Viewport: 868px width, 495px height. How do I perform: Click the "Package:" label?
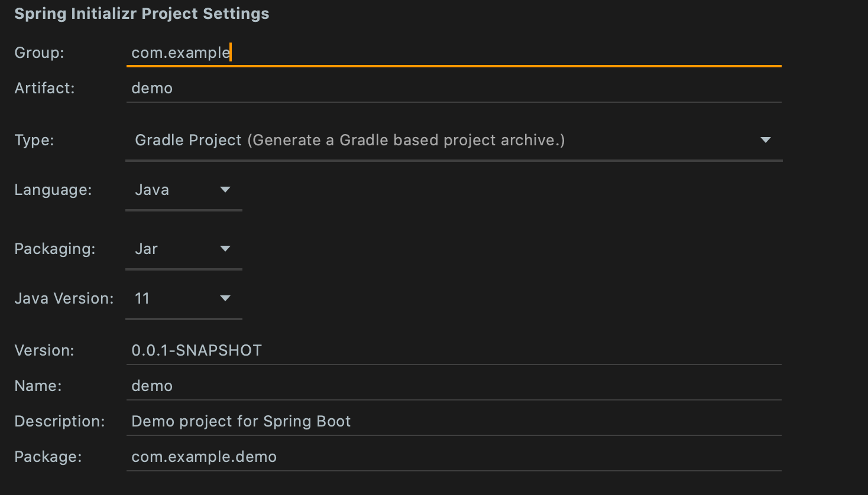[x=48, y=457]
